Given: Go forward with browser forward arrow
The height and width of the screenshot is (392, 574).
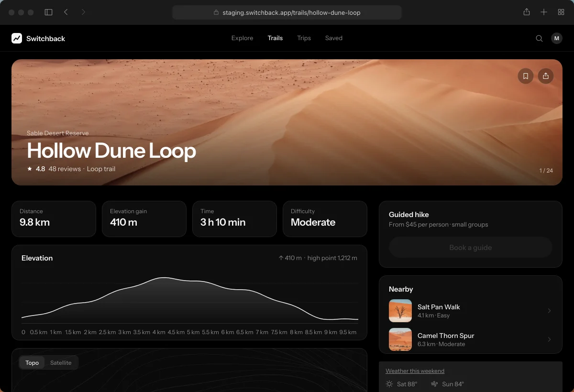Looking at the screenshot, I should (x=83, y=12).
